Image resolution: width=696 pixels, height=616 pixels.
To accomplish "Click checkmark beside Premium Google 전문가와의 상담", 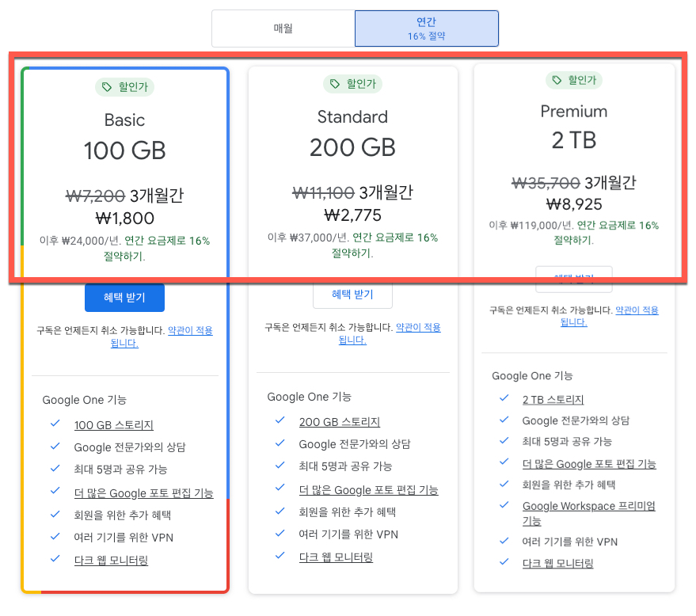I will coord(504,420).
